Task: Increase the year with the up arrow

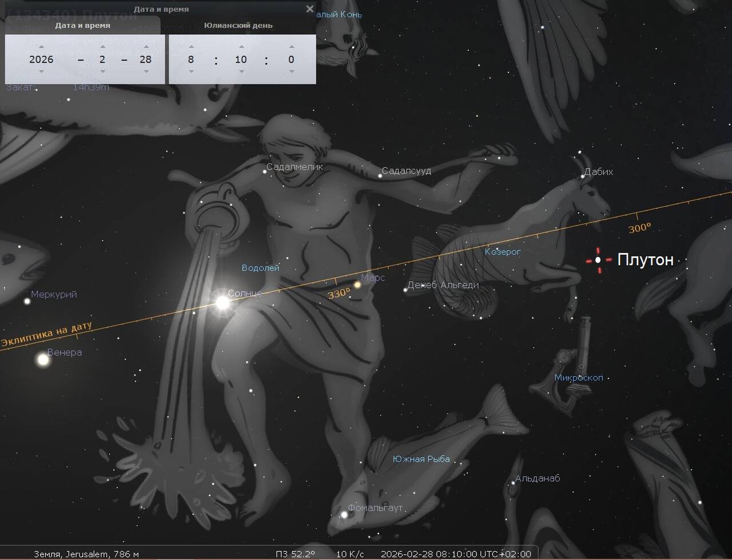Action: click(x=41, y=47)
